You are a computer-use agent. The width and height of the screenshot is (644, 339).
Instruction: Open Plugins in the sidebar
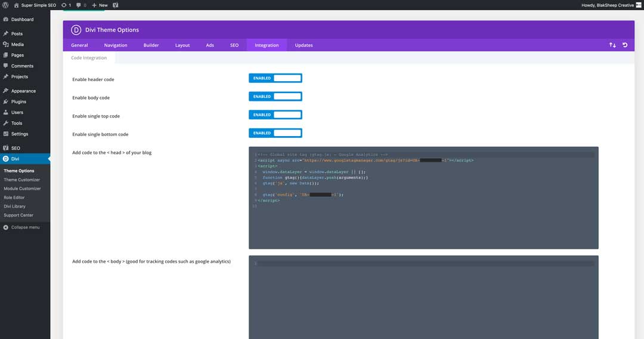(x=18, y=101)
